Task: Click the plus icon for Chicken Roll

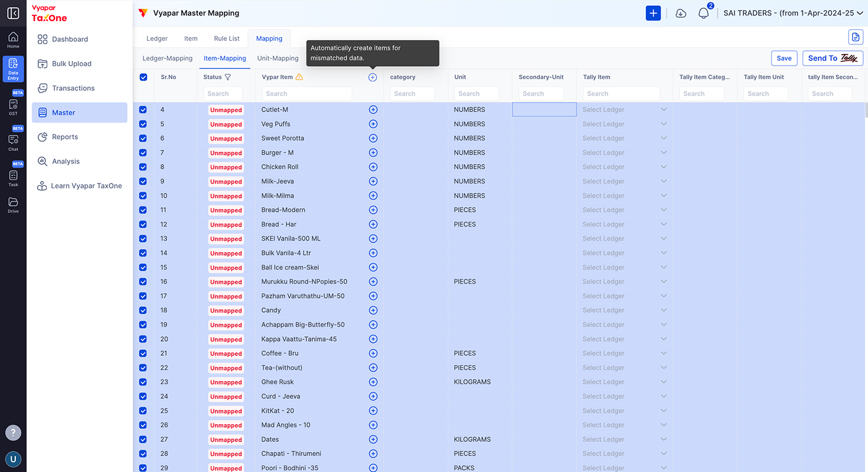Action: coord(373,167)
